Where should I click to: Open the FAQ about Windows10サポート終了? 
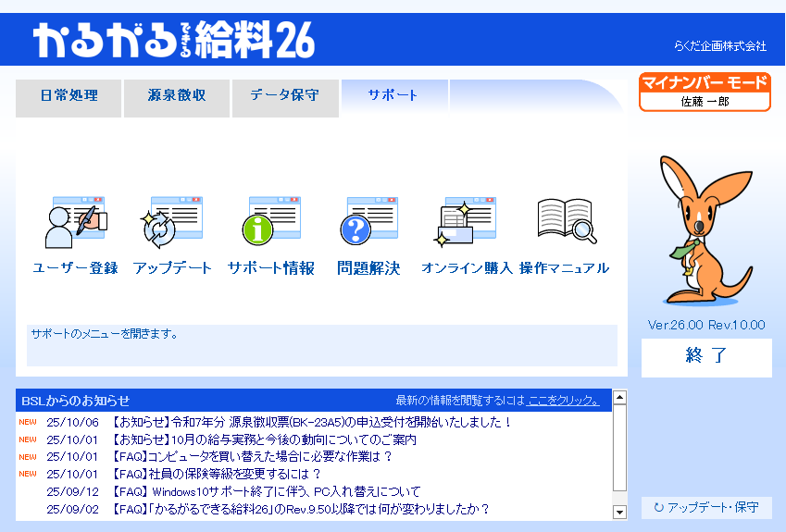pos(266,491)
